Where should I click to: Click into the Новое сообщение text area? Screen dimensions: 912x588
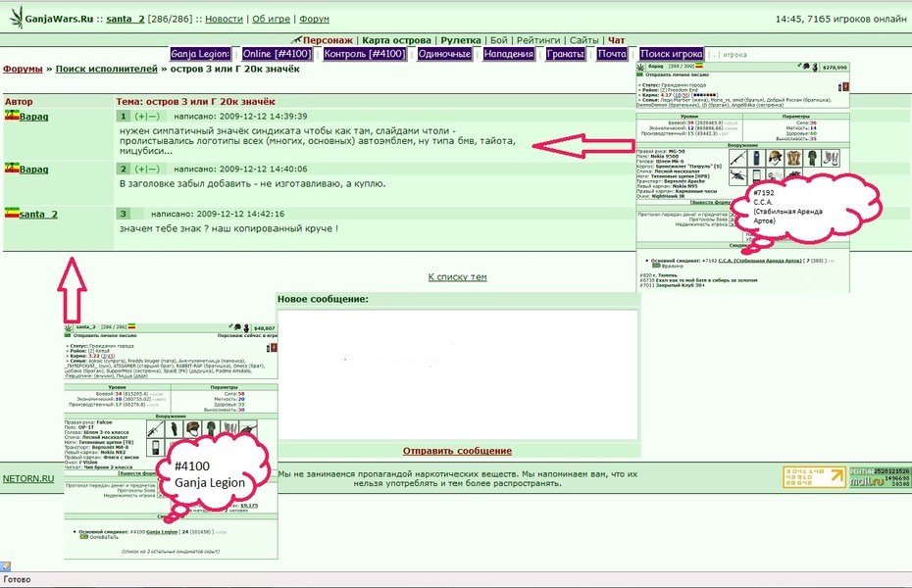click(x=458, y=374)
